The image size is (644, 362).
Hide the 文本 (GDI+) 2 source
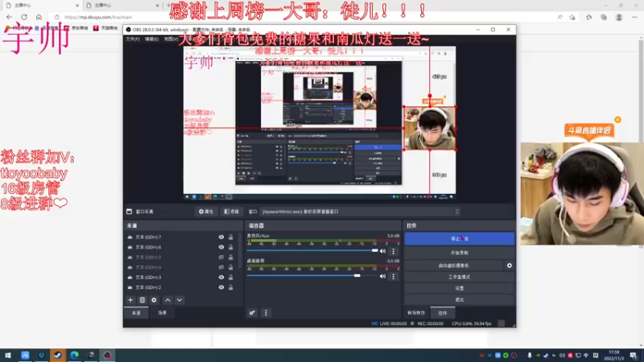(x=221, y=287)
